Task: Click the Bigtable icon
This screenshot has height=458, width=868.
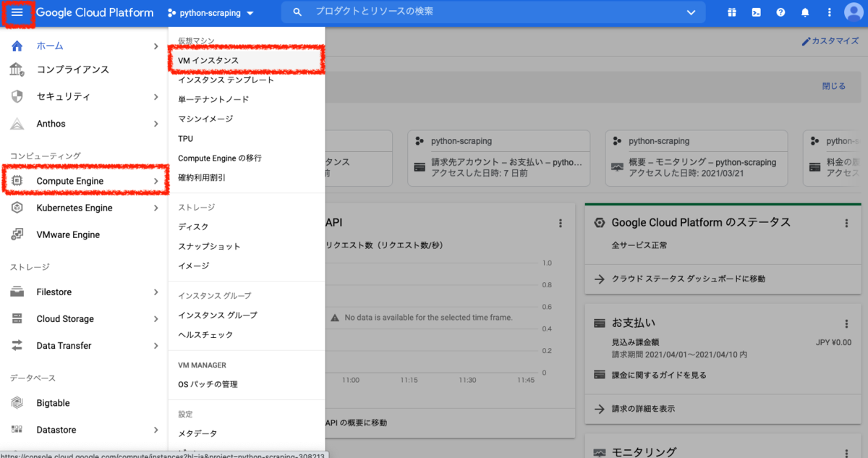Action: tap(17, 403)
